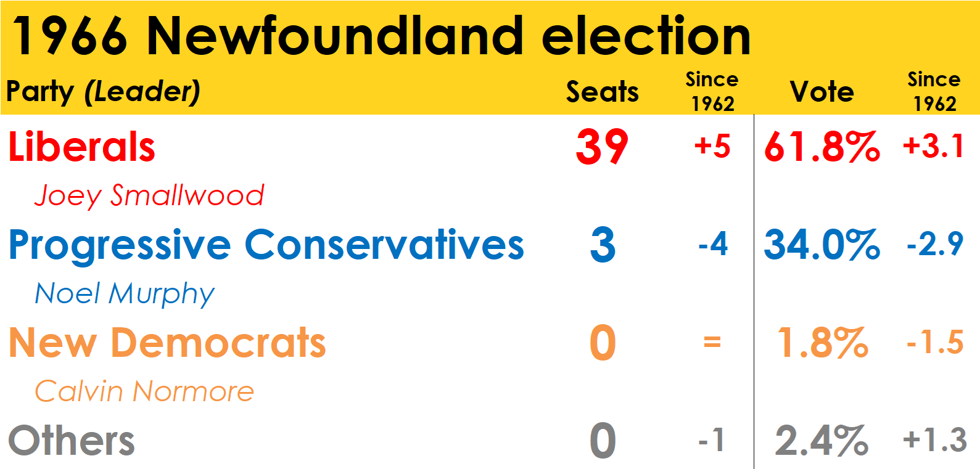Click the Liberals seat count 39

point(602,147)
